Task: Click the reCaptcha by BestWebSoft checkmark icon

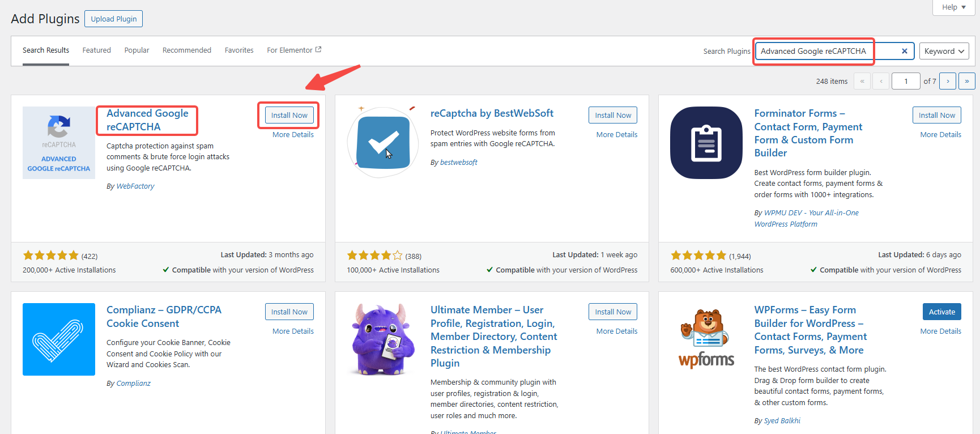Action: (x=383, y=143)
